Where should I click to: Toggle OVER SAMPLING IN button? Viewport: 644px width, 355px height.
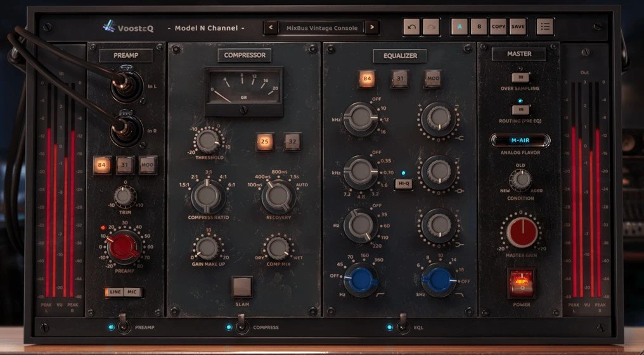[x=520, y=77]
